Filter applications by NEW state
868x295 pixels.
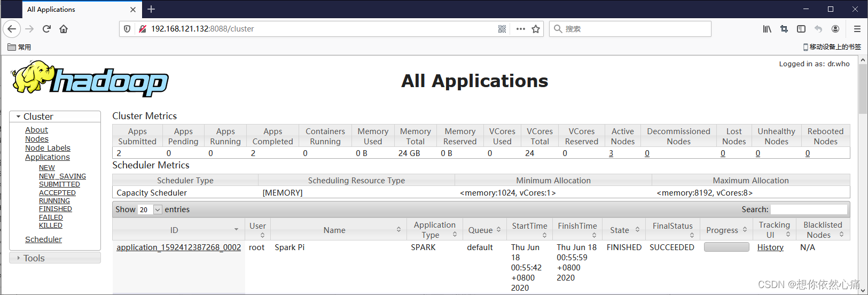47,168
